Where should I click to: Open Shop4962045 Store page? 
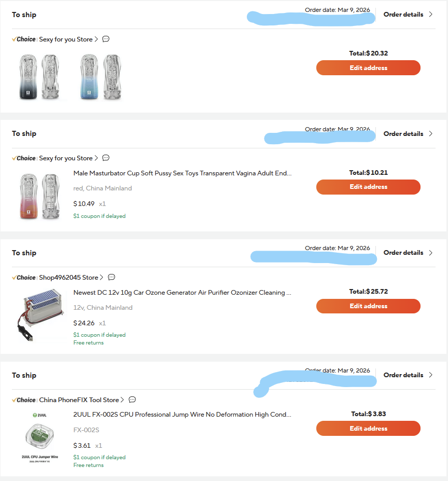click(68, 278)
